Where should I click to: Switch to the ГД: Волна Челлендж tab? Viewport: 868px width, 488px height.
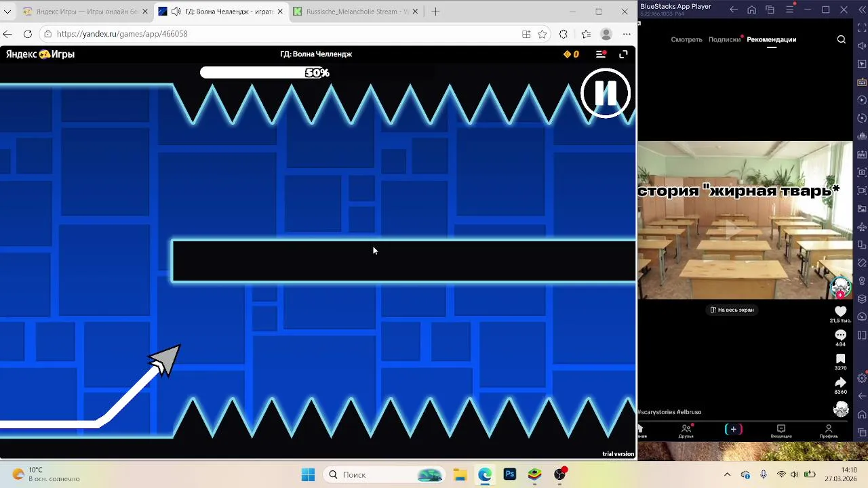(x=221, y=12)
